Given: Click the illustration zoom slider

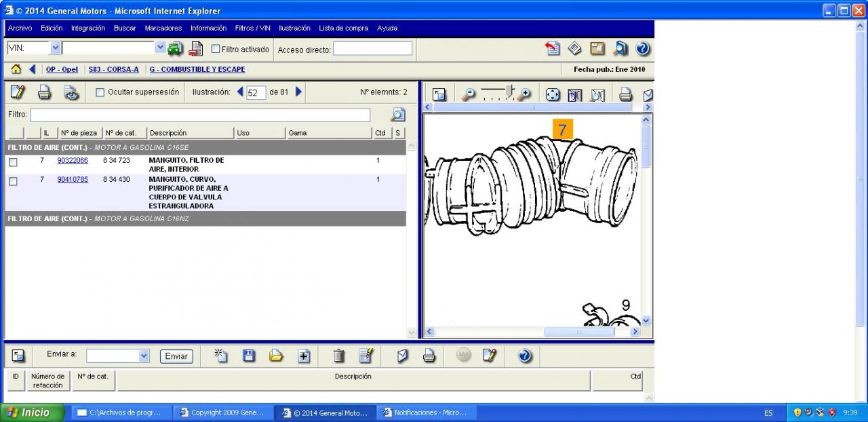Looking at the screenshot, I should coord(495,94).
